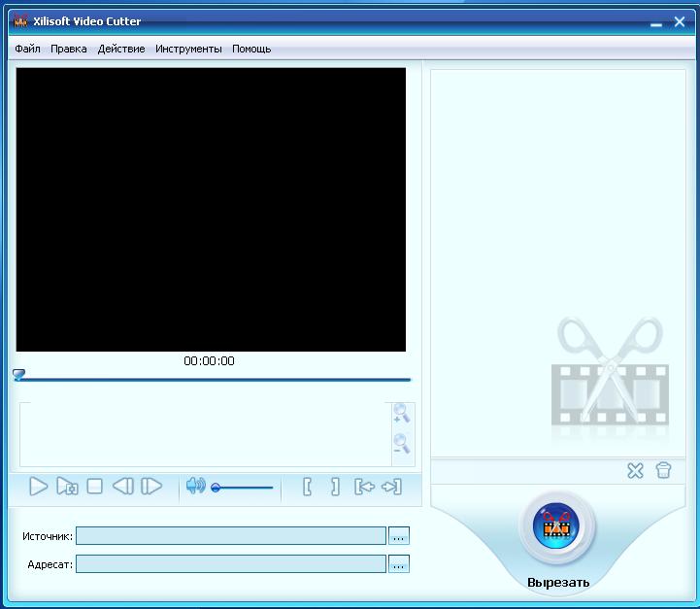Open the Инструменты menu
Screen dimensions: 700x609
click(188, 49)
